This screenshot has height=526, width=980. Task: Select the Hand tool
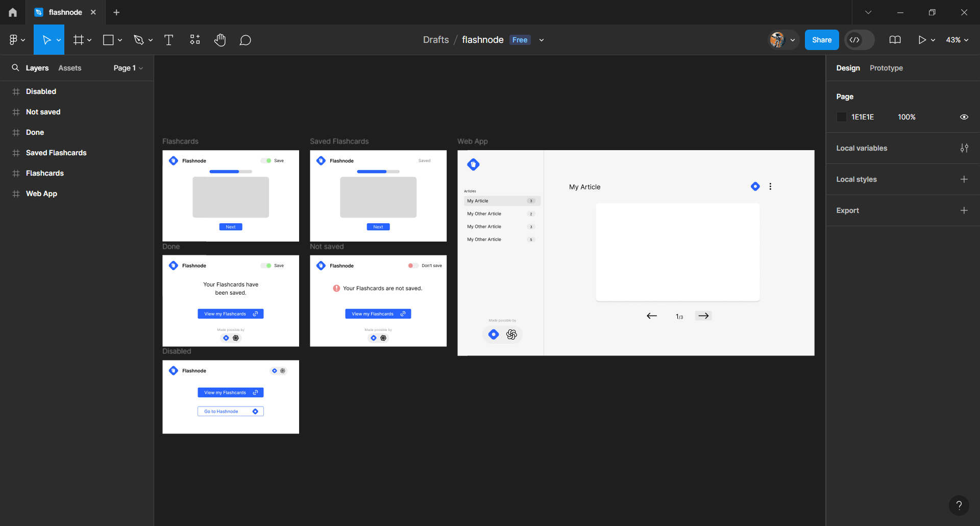[220, 40]
